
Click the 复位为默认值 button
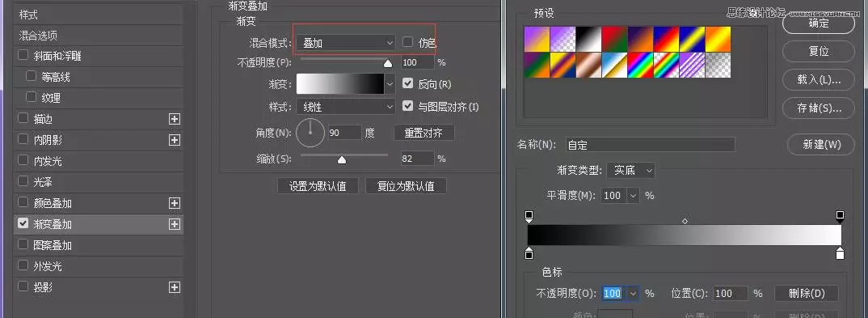406,186
